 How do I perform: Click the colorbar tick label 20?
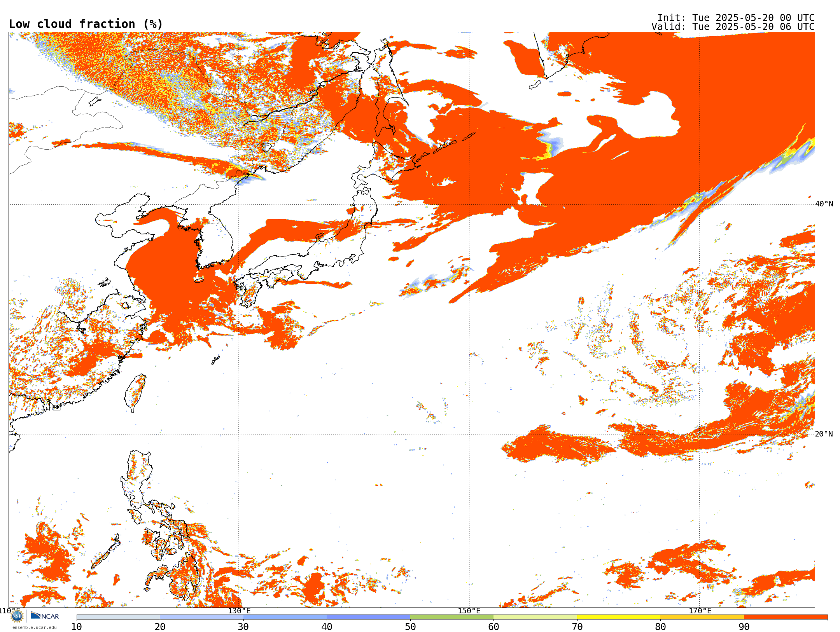(160, 627)
